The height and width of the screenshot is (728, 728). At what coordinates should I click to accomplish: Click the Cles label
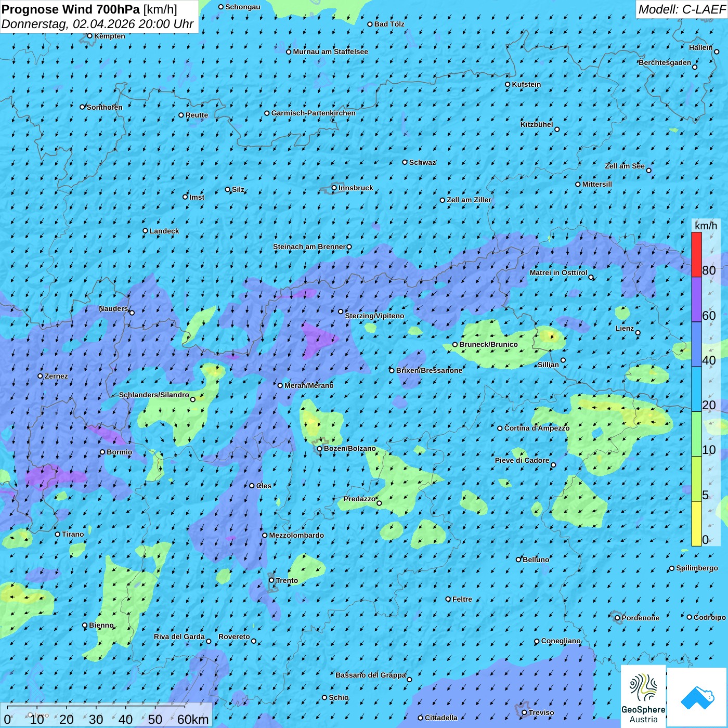pyautogui.click(x=264, y=486)
